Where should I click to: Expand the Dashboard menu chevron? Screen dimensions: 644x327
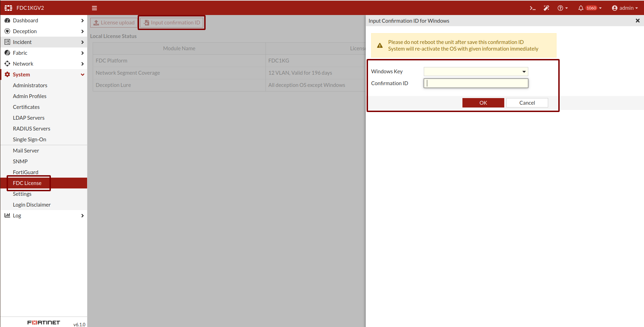coord(83,21)
